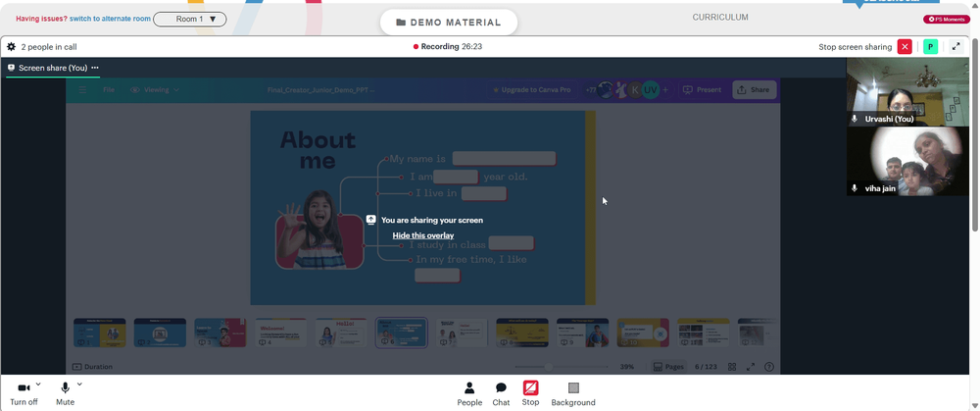
Task: Open Canva grid view icon
Action: (x=732, y=367)
